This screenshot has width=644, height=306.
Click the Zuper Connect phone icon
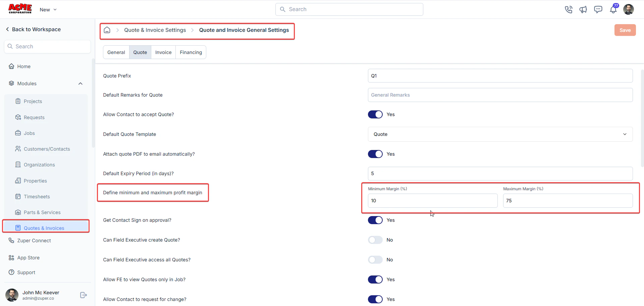click(11, 240)
